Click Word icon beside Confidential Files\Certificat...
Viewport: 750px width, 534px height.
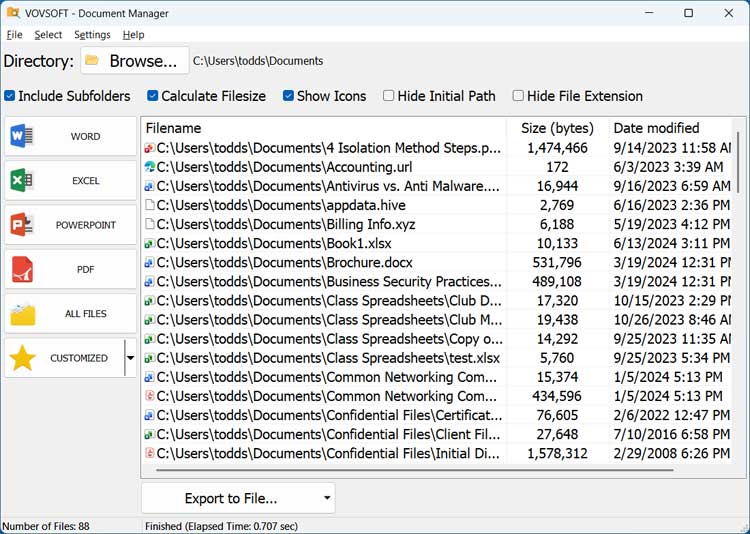pos(150,415)
